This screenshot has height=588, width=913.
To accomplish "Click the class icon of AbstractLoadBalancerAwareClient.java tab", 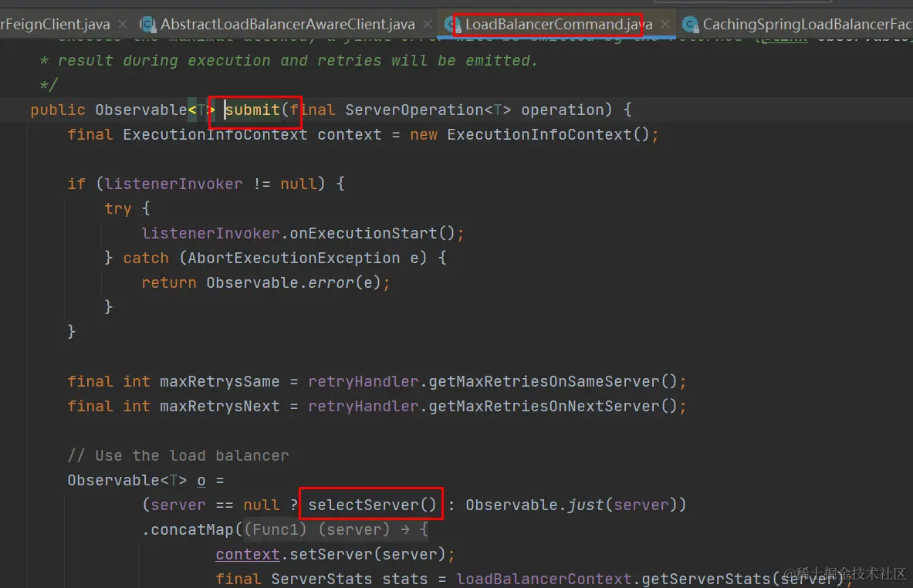I will point(148,24).
